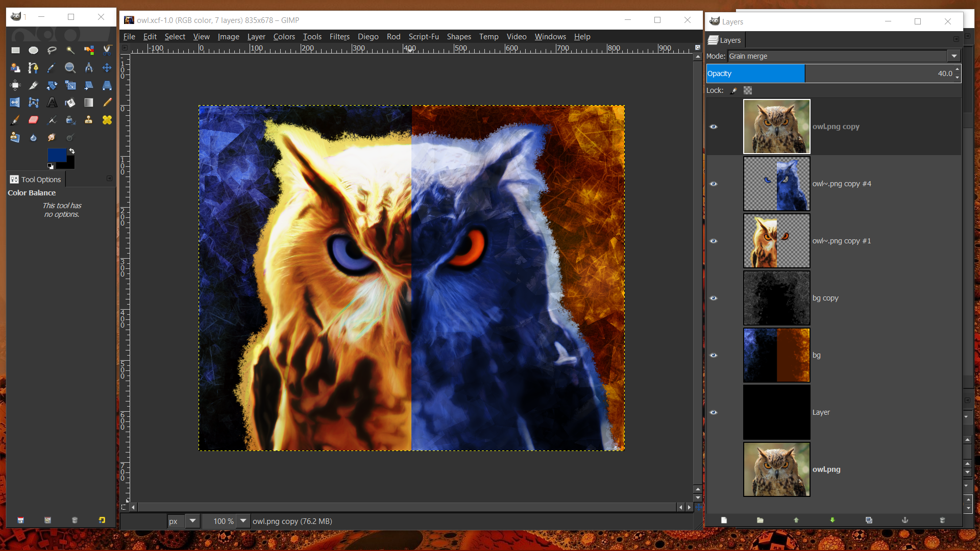Viewport: 980px width, 551px height.
Task: Open the Tool Options tab menu button
Action: [x=109, y=179]
